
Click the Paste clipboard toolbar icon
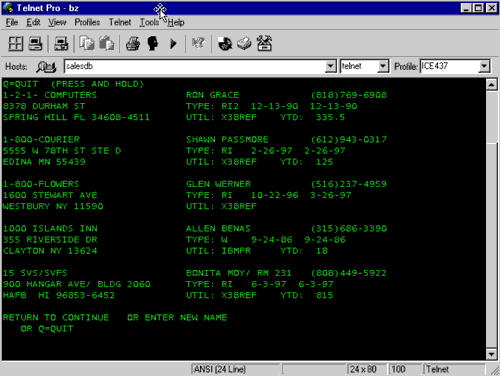point(107,44)
